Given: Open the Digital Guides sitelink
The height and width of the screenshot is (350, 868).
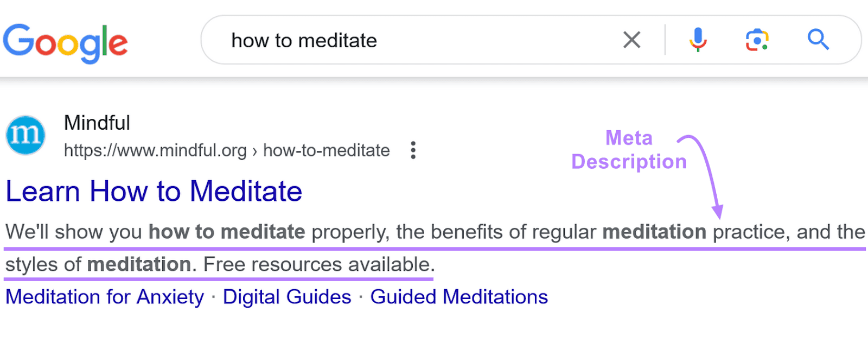Looking at the screenshot, I should click(x=287, y=297).
